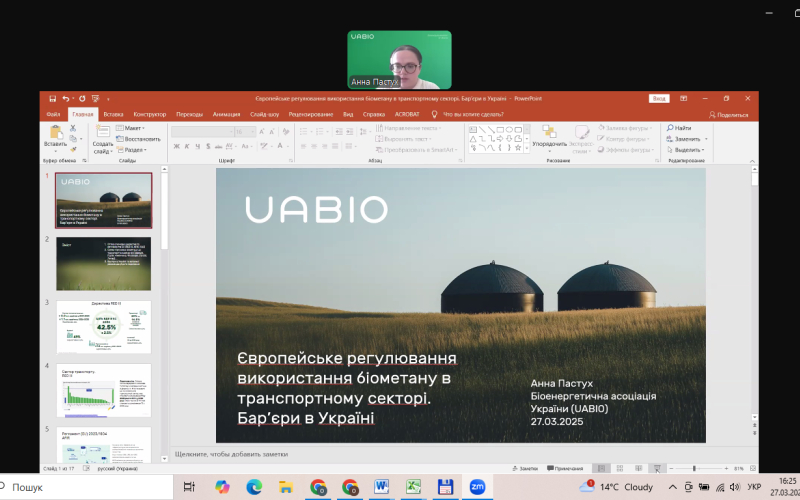This screenshot has width=800, height=500.
Task: Undo the last action
Action: point(66,98)
